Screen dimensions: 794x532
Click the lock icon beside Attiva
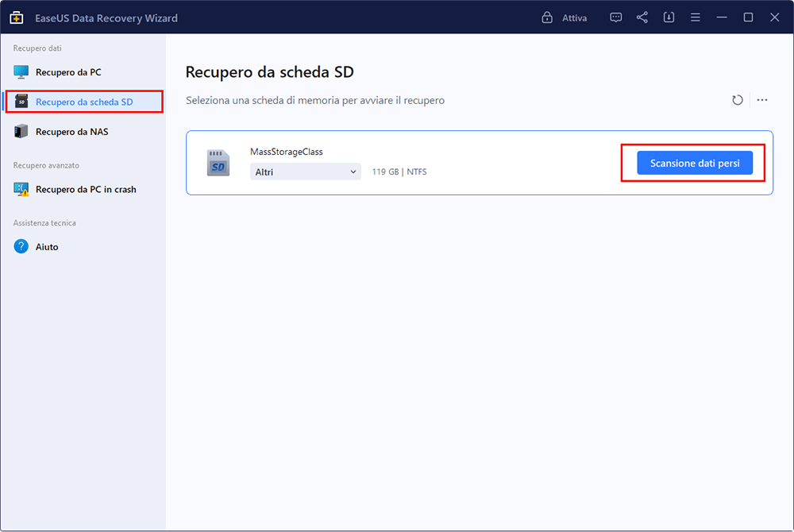[547, 17]
